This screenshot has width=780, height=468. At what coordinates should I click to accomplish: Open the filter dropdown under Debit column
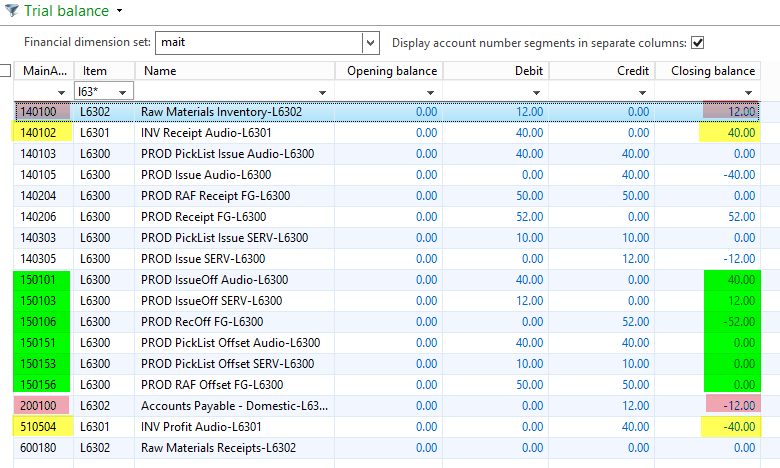tap(534, 92)
